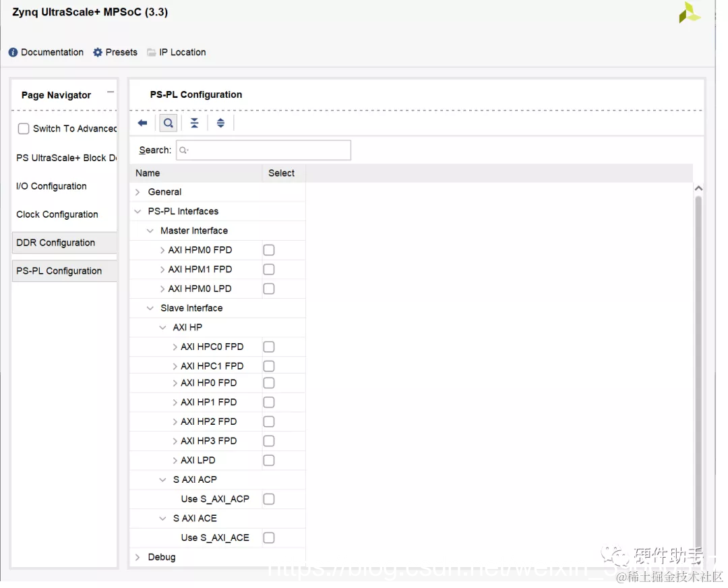Go to DDR Configuration page

click(64, 243)
